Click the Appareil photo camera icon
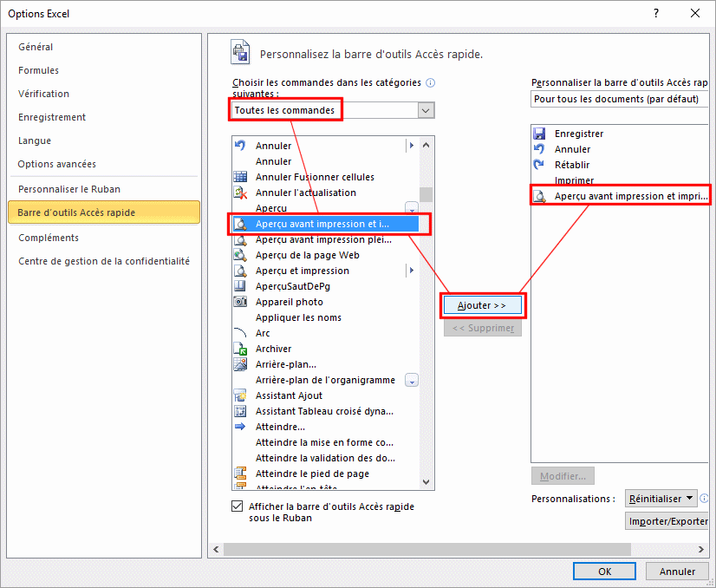The width and height of the screenshot is (716, 588). tap(240, 302)
